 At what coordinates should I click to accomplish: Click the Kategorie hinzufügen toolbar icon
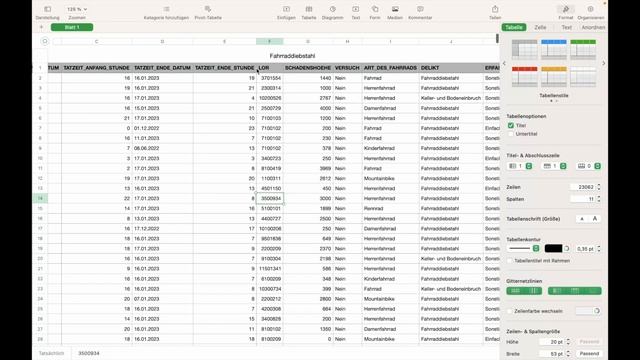[x=166, y=9]
